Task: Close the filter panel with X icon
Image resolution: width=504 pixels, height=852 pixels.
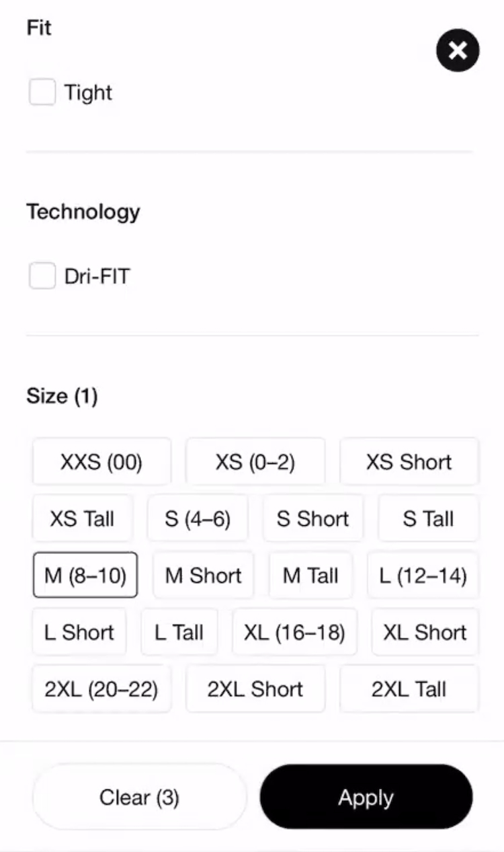Action: (458, 50)
